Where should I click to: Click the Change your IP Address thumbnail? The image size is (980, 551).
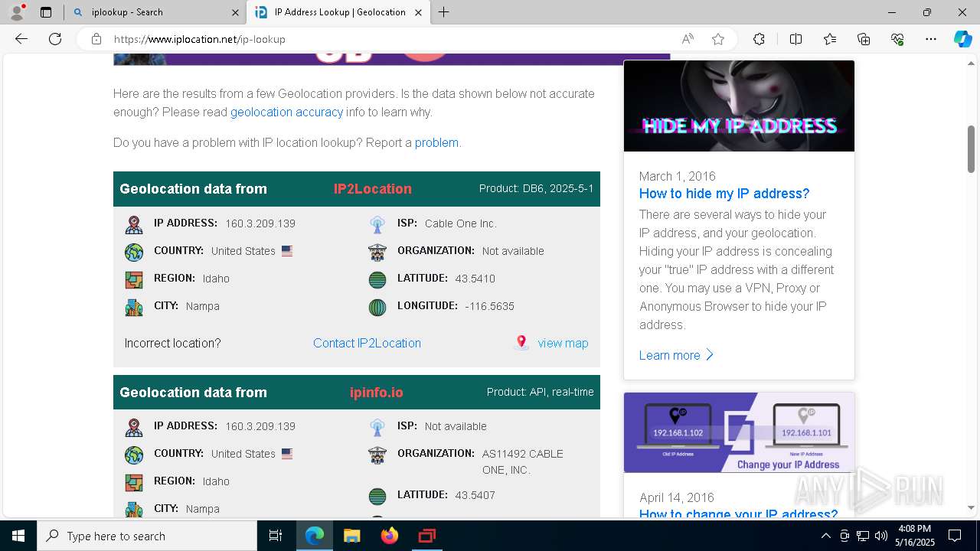pyautogui.click(x=739, y=432)
